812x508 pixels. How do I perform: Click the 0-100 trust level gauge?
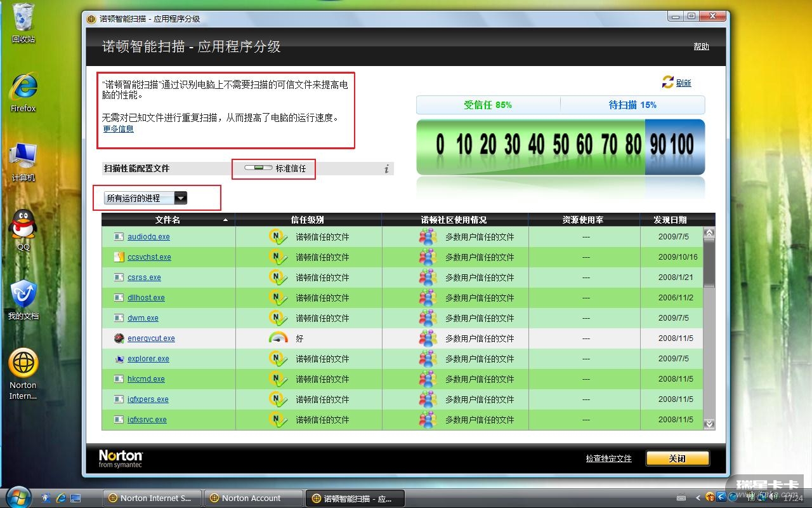point(561,147)
